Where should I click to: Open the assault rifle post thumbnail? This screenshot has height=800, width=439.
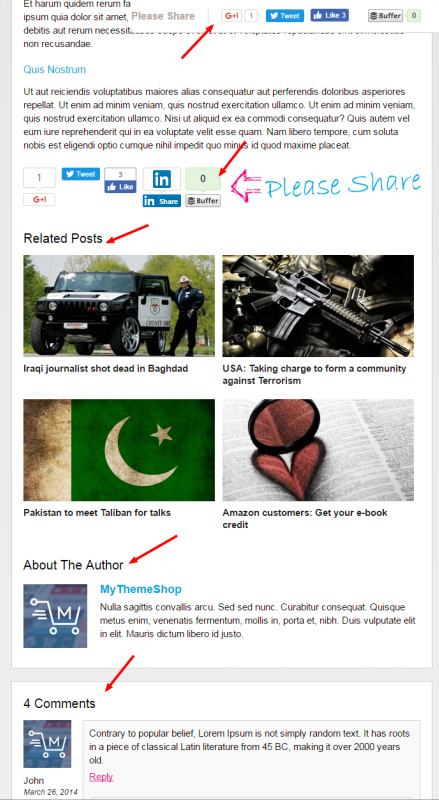pyautogui.click(x=318, y=305)
